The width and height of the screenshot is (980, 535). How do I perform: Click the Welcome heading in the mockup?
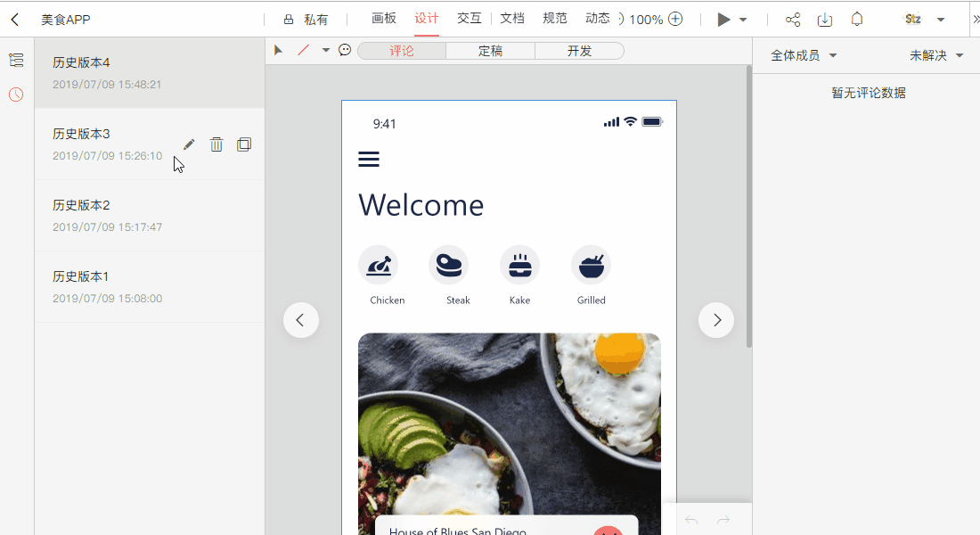pyautogui.click(x=421, y=205)
